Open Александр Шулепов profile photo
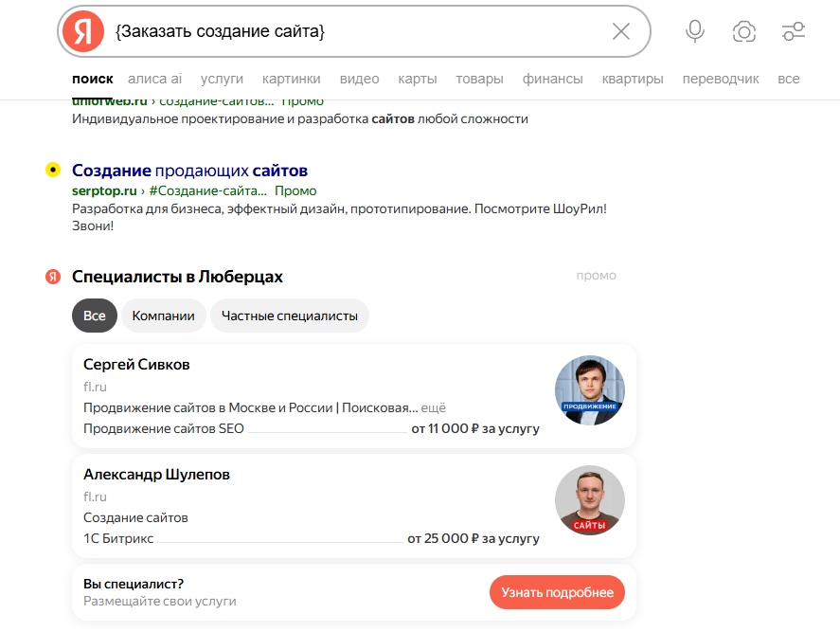 [x=590, y=500]
